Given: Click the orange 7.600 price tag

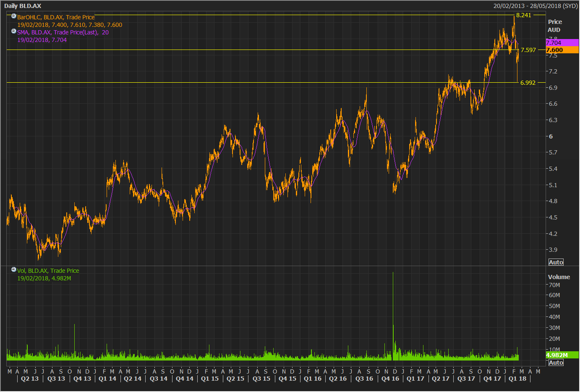Looking at the screenshot, I should pos(562,50).
